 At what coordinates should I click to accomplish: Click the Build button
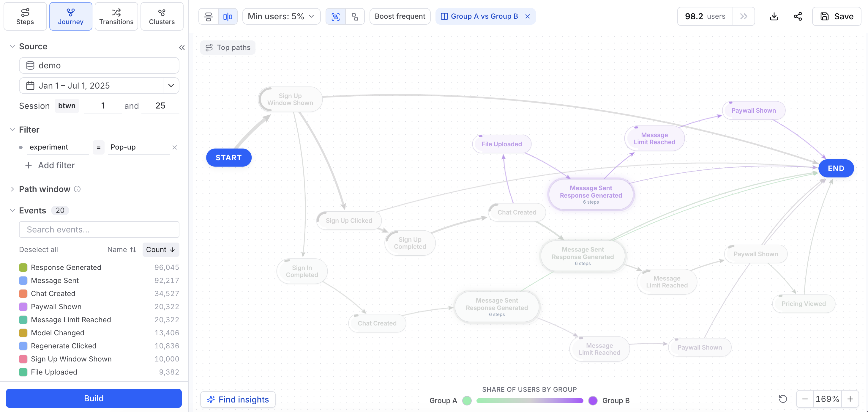coord(94,398)
